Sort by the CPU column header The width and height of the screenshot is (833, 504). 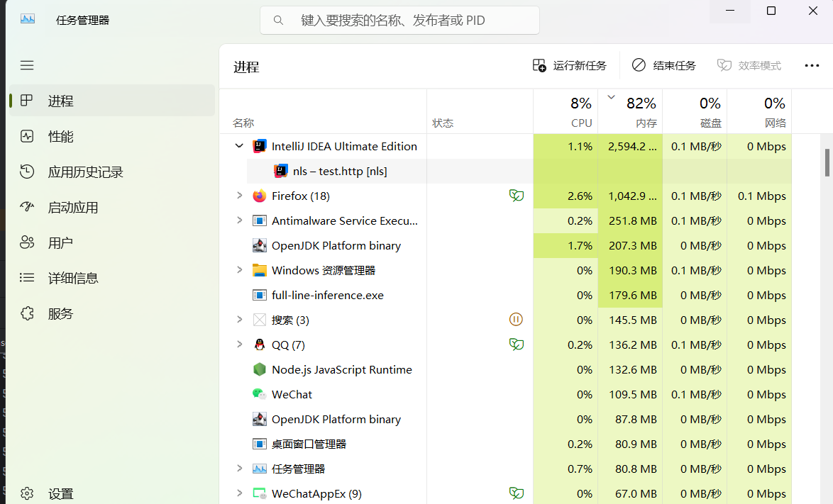(x=566, y=111)
